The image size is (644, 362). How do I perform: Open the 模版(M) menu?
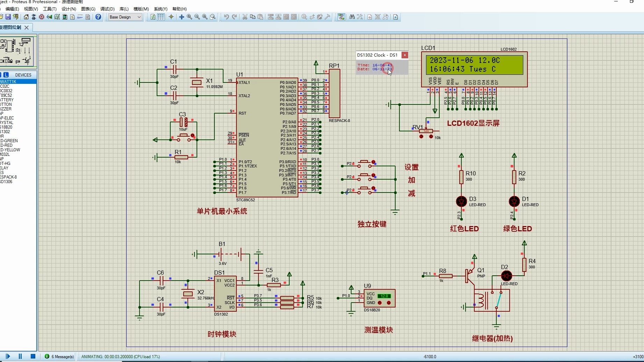[141, 9]
